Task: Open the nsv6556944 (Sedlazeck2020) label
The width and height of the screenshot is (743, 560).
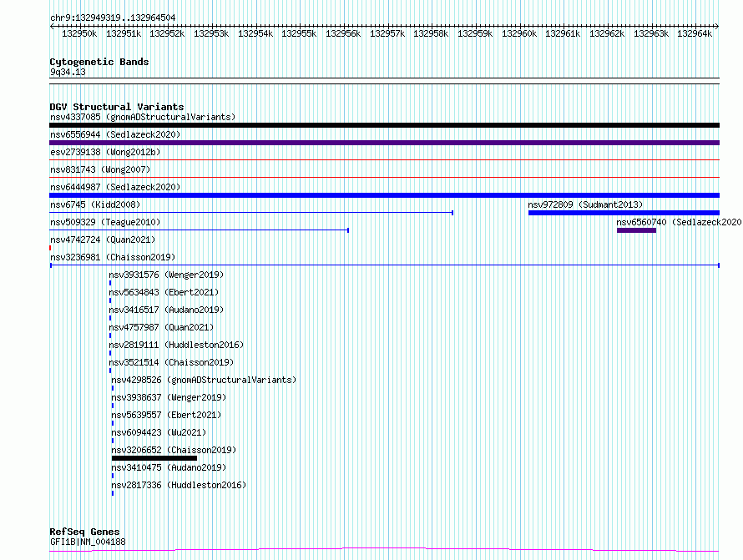Action: [115, 134]
